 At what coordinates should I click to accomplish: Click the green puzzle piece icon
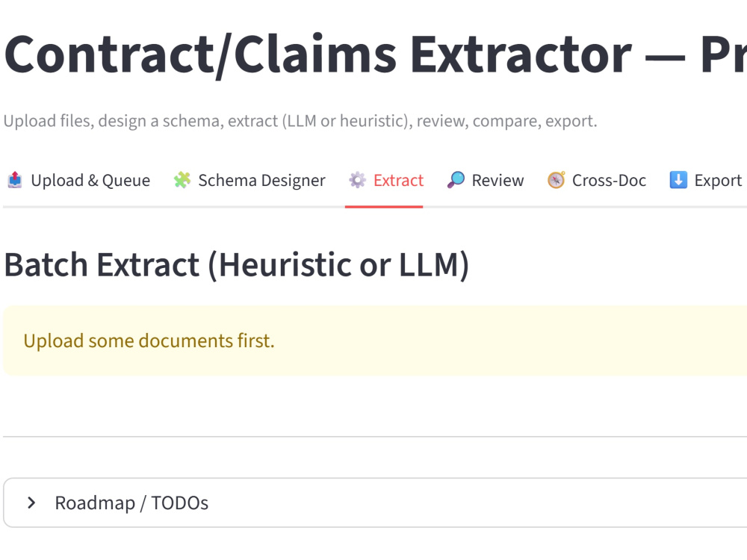pos(182,180)
